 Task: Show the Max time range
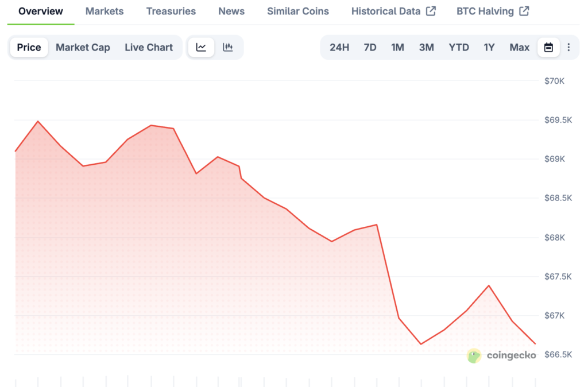tap(520, 48)
